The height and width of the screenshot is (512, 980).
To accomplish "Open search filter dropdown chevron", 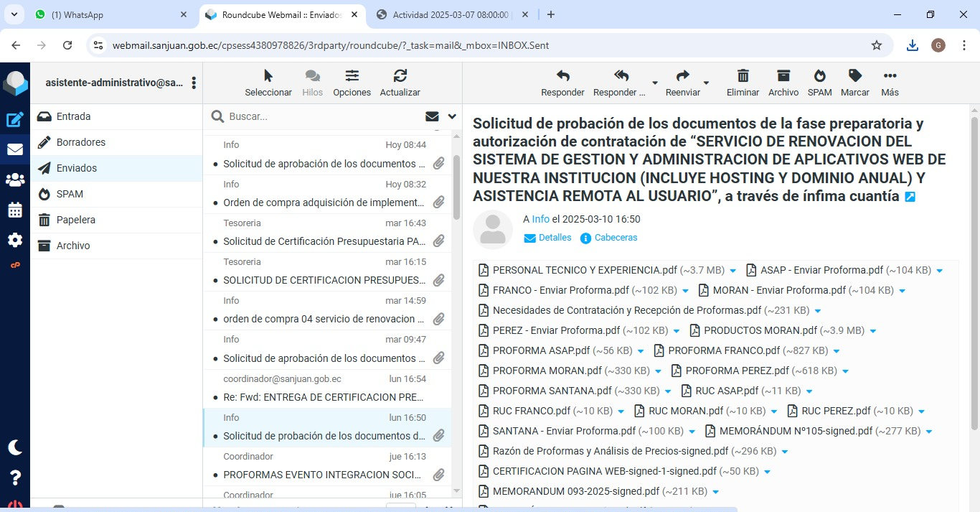I will click(x=452, y=116).
